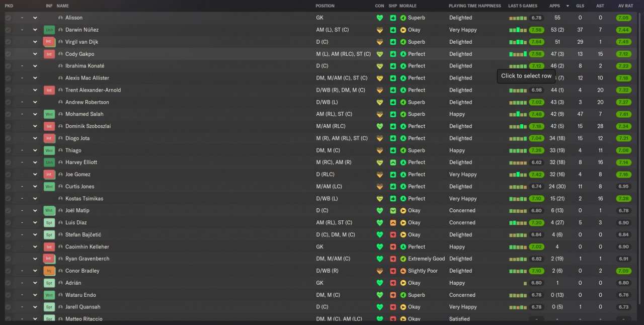The height and width of the screenshot is (325, 644).
Task: Open the selection dropdown chevron for Caoimhin Kelleher
Action: (x=35, y=247)
